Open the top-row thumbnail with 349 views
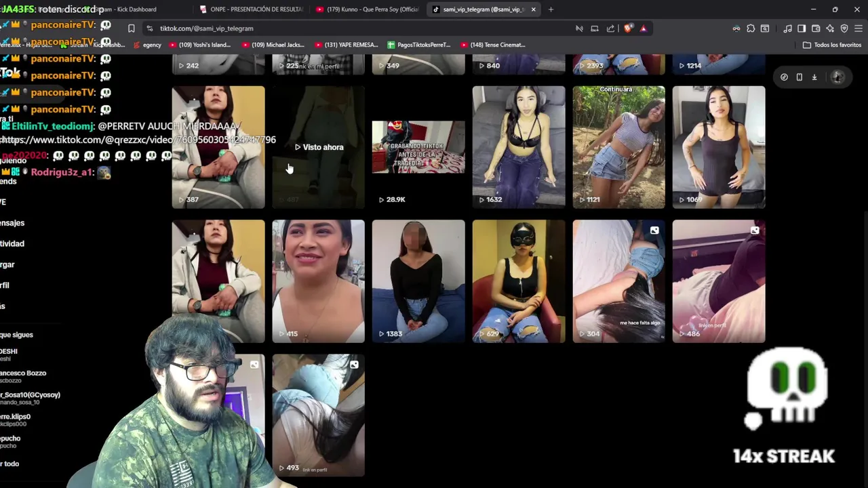The height and width of the screenshot is (488, 868). point(418,64)
